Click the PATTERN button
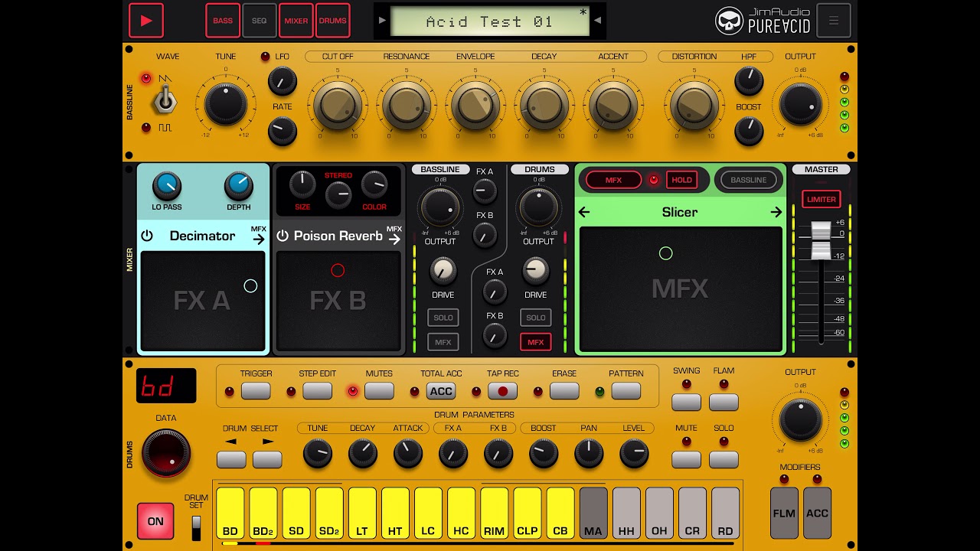Screen dimensions: 980x551 click(x=626, y=391)
